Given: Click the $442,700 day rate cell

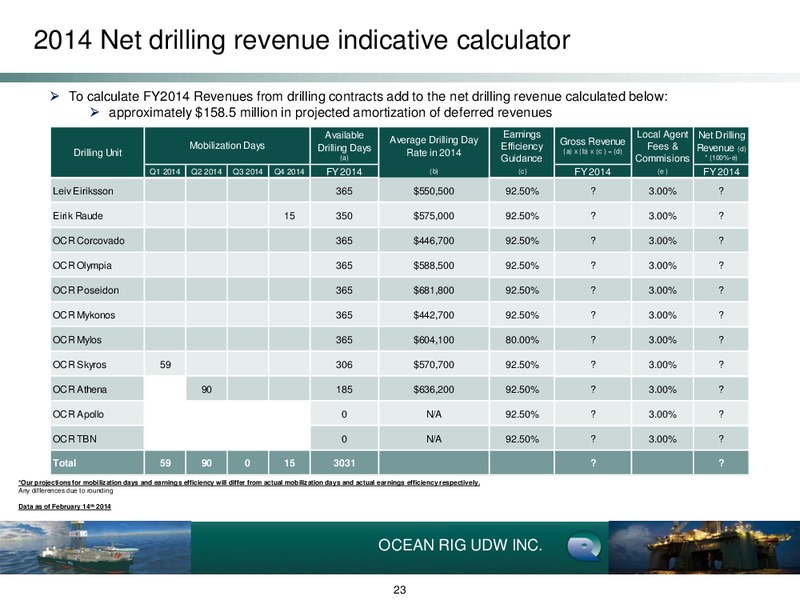Looking at the screenshot, I should (x=434, y=315).
